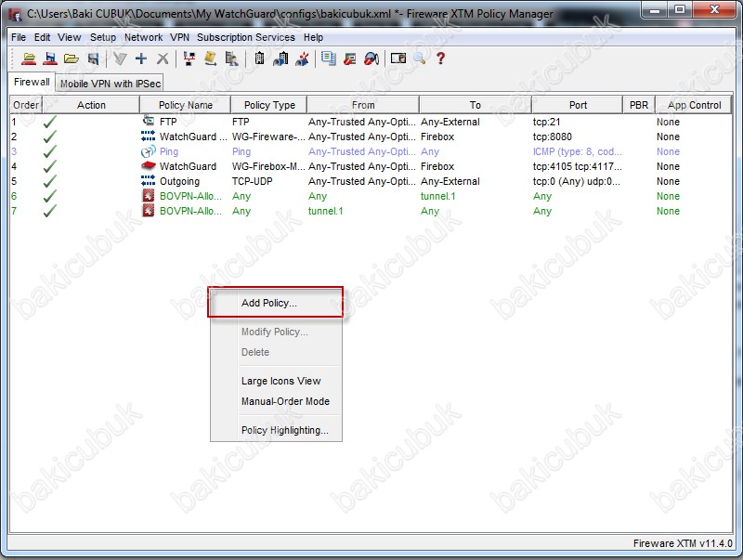The image size is (743, 560).
Task: Click the server-with-user toolbar icon
Action: (231, 59)
